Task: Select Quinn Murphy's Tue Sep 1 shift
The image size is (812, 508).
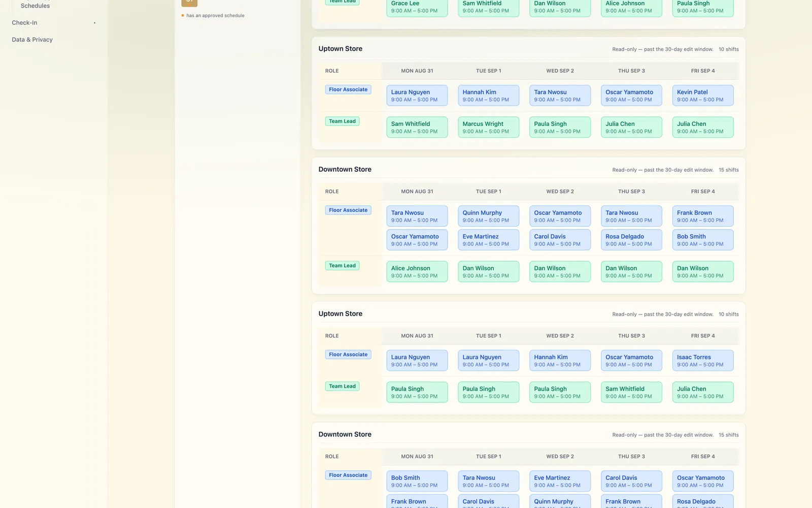Action: point(488,216)
